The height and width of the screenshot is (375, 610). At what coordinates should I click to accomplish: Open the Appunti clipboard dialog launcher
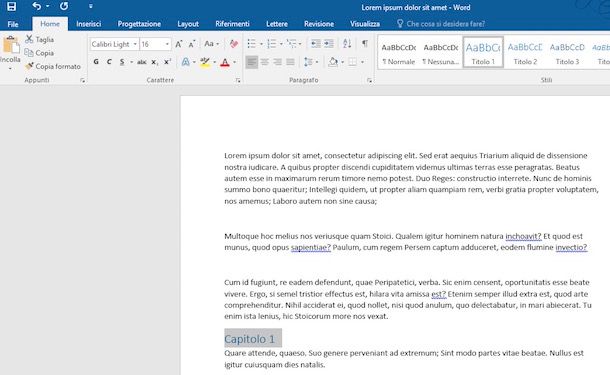pos(82,81)
